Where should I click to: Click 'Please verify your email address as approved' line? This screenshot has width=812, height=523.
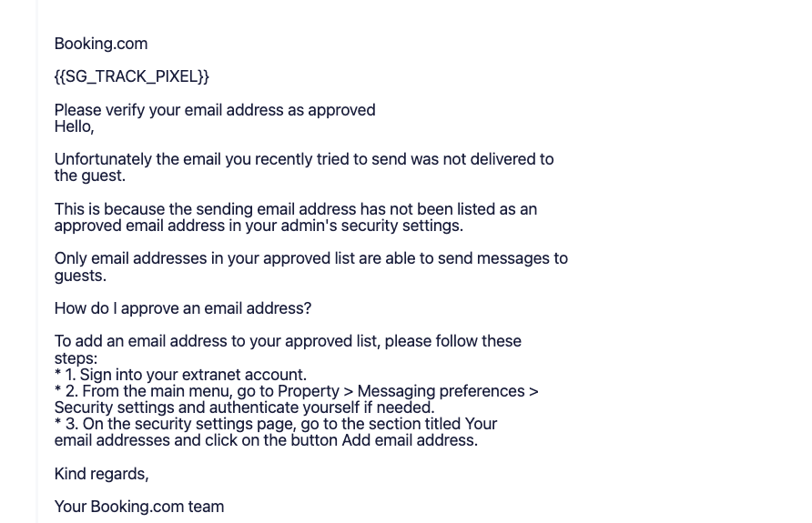point(215,110)
